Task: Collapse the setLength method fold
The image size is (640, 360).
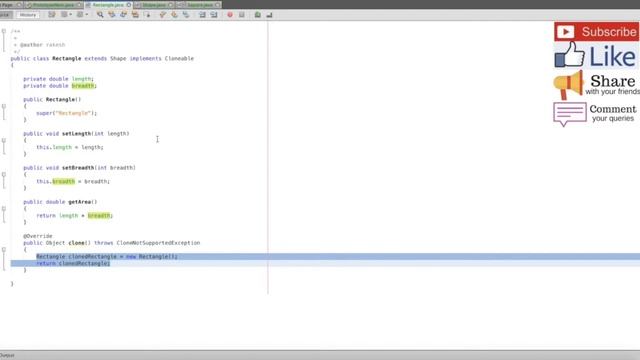Action: tap(4, 140)
